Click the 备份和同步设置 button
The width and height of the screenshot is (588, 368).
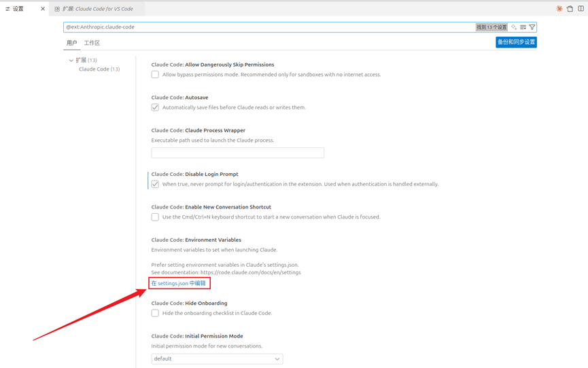(x=516, y=42)
